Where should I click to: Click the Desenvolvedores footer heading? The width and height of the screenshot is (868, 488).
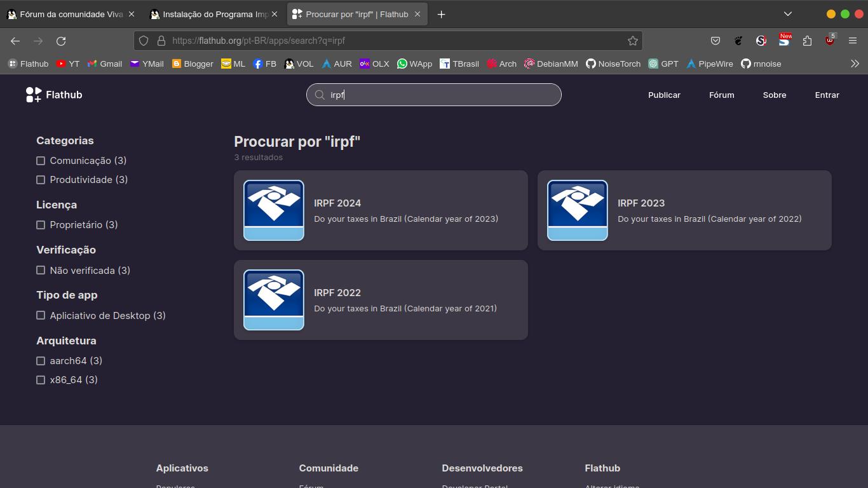pos(482,468)
